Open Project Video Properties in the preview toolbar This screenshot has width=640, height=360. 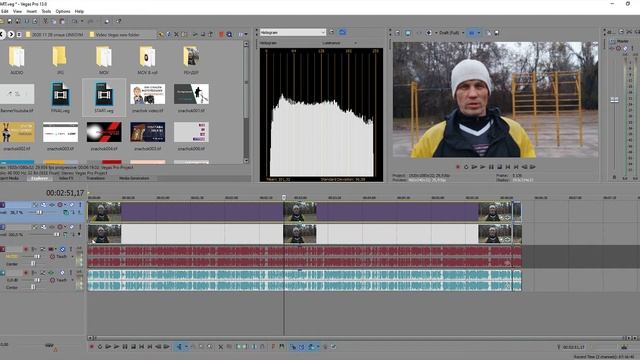tap(398, 33)
